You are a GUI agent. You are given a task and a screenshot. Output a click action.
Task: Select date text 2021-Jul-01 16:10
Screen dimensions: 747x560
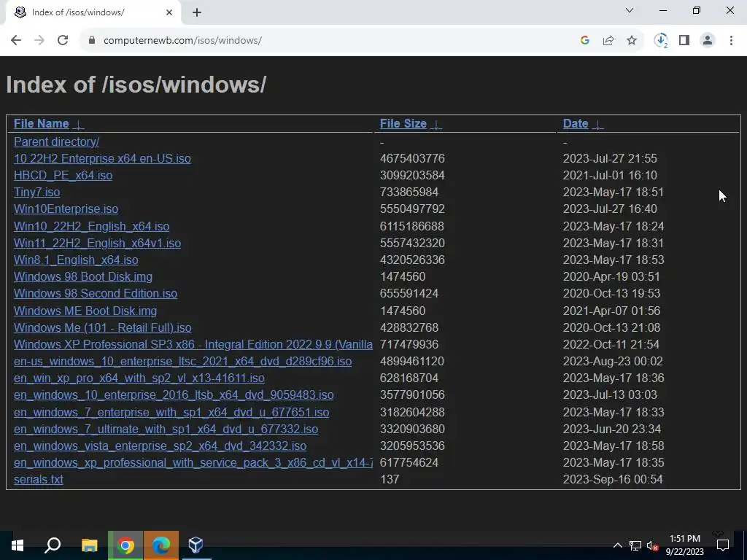[610, 175]
